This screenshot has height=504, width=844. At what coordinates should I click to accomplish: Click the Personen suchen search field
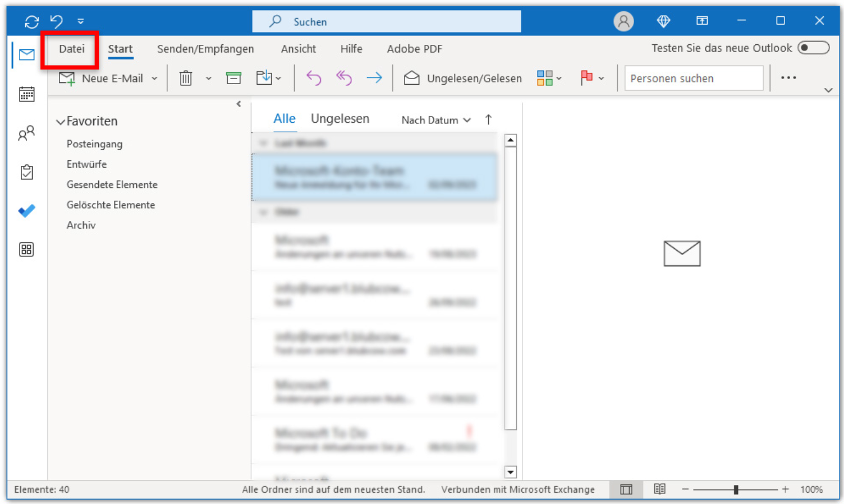click(x=693, y=78)
